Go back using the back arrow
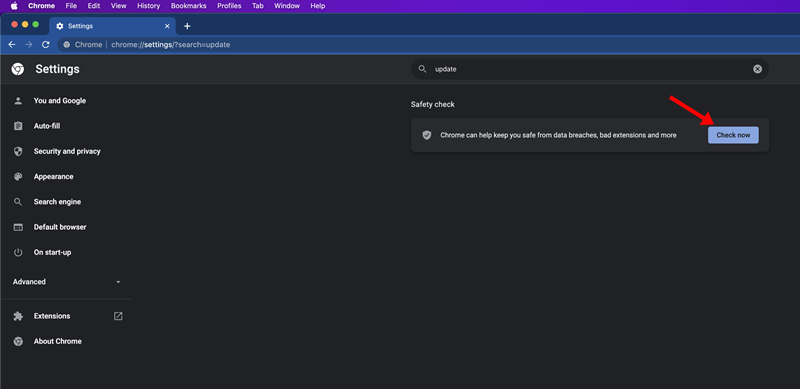Viewport: 800px width, 389px height. 12,44
